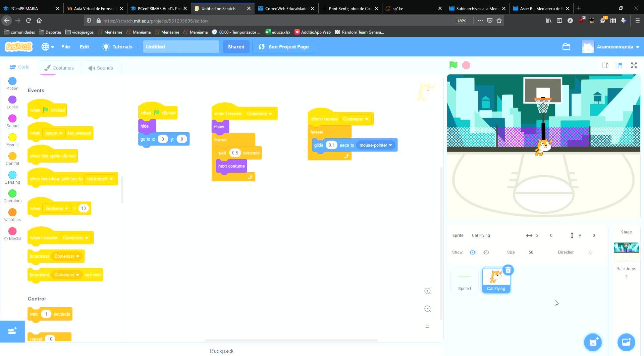The height and width of the screenshot is (356, 644).
Task: Select the Variables block category
Action: (12, 215)
